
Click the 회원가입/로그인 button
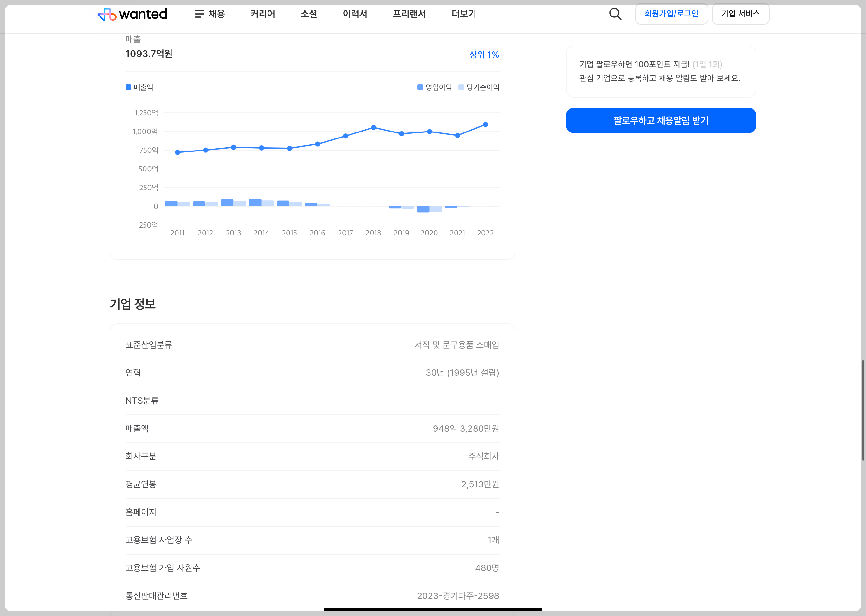point(671,14)
